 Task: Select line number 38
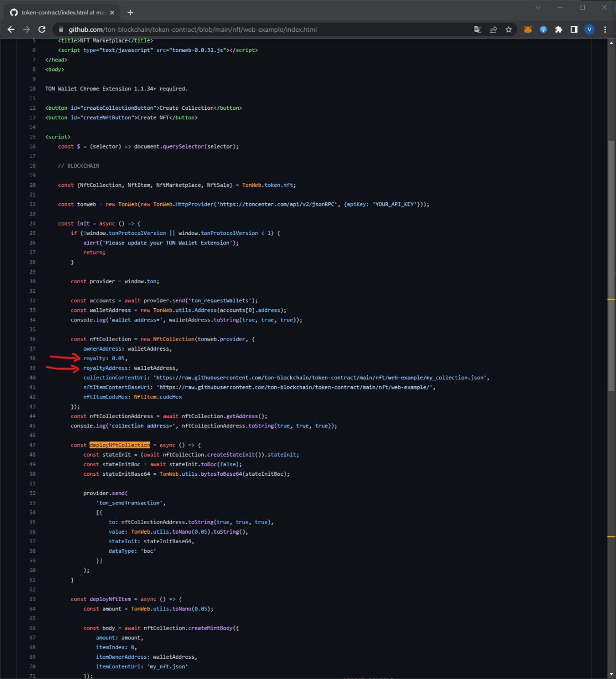pos(33,359)
